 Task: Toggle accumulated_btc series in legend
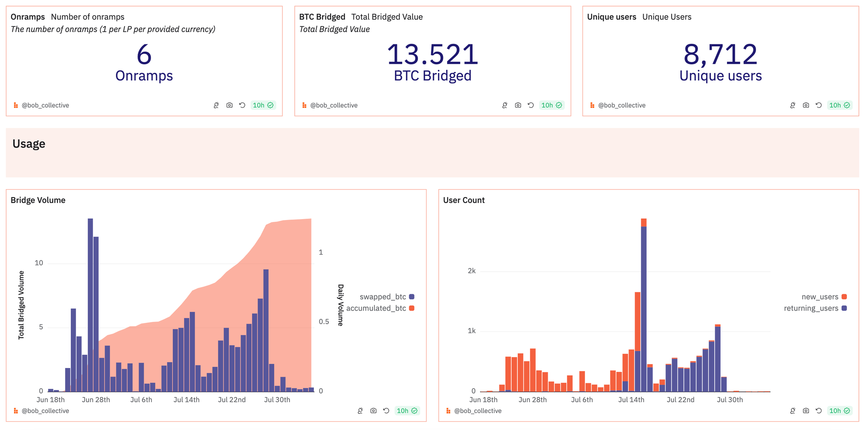click(x=376, y=309)
